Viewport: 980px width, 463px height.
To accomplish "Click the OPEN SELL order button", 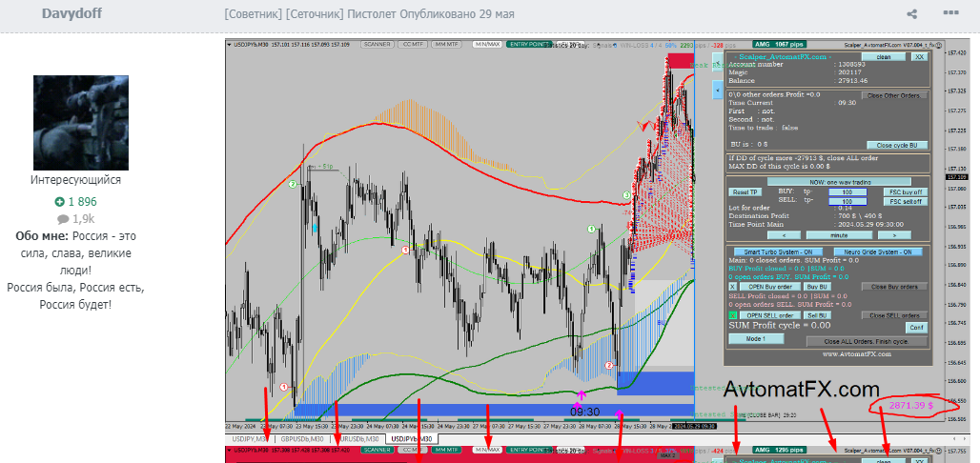I will 770,315.
